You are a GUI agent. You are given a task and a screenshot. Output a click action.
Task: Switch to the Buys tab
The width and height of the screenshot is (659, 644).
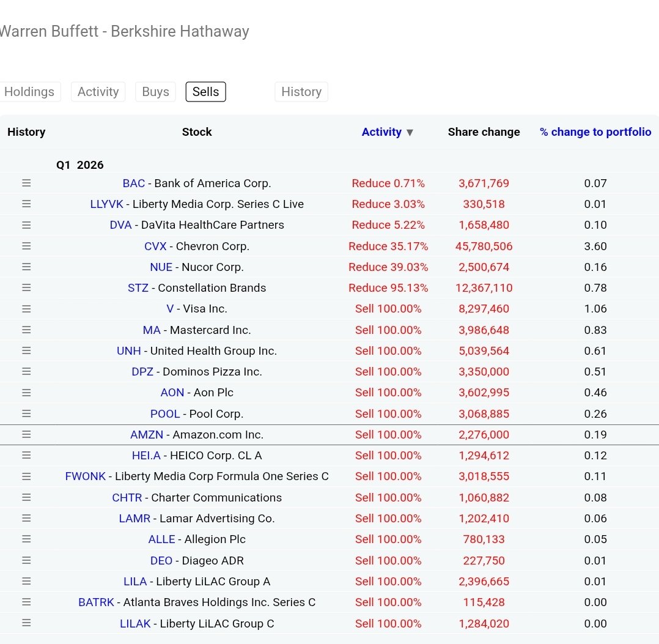click(x=155, y=92)
